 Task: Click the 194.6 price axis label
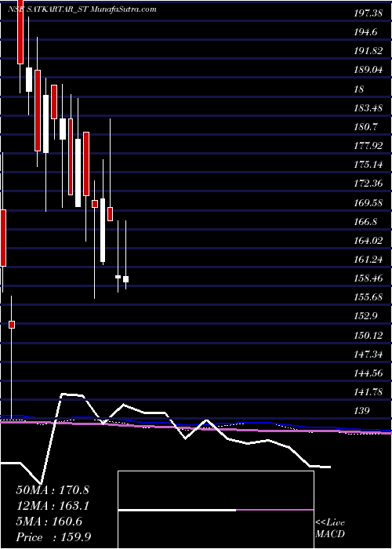(x=365, y=32)
